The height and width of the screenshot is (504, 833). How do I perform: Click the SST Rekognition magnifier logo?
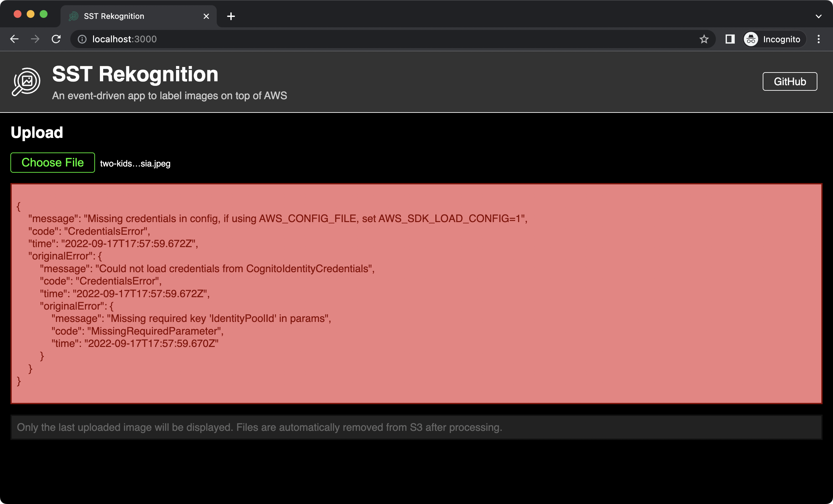(26, 82)
